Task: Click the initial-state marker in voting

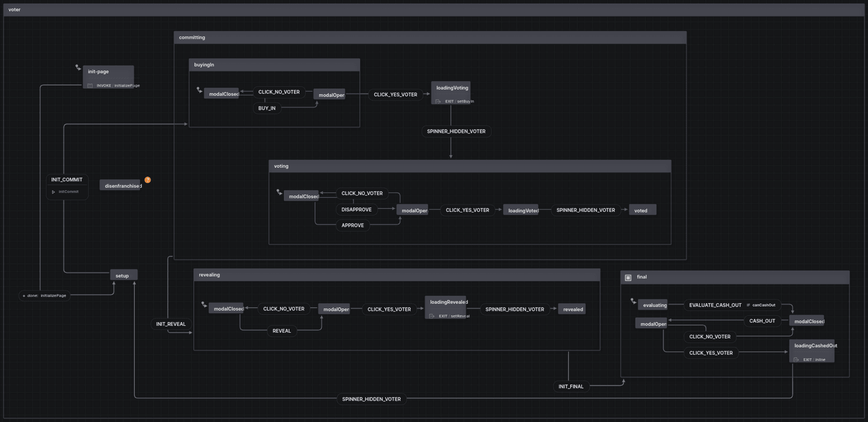Action: click(x=279, y=192)
